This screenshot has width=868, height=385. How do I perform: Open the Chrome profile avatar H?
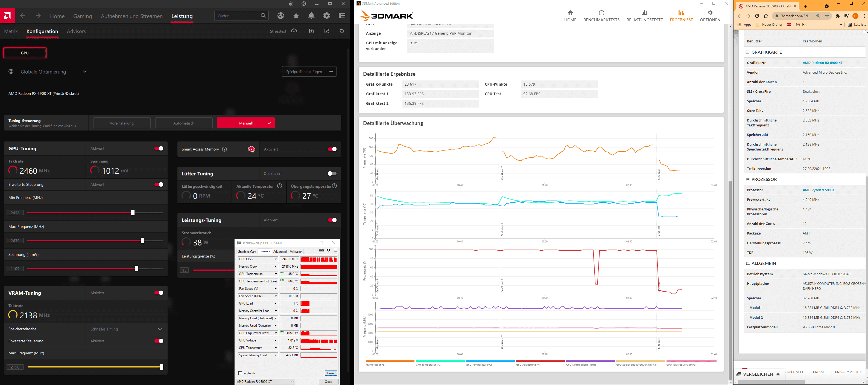point(855,16)
